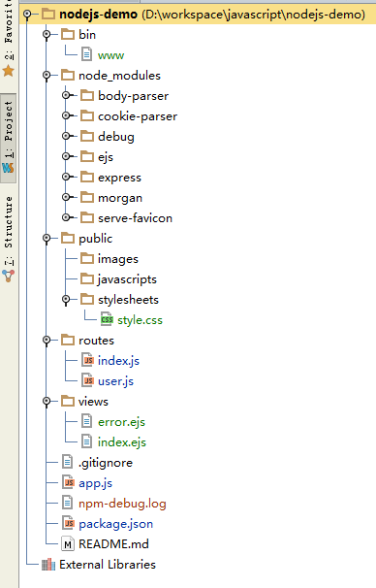The image size is (376, 588).
Task: Select the README.md file name
Action: [x=113, y=543]
